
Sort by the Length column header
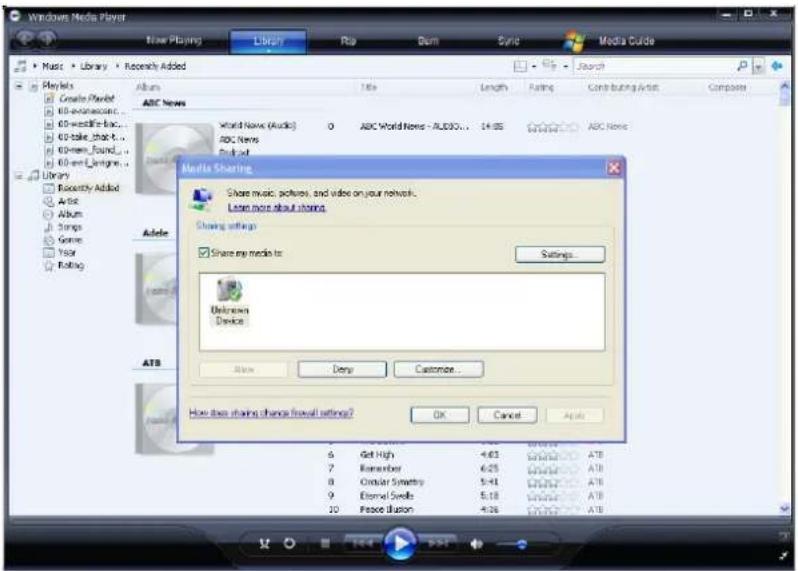point(494,88)
